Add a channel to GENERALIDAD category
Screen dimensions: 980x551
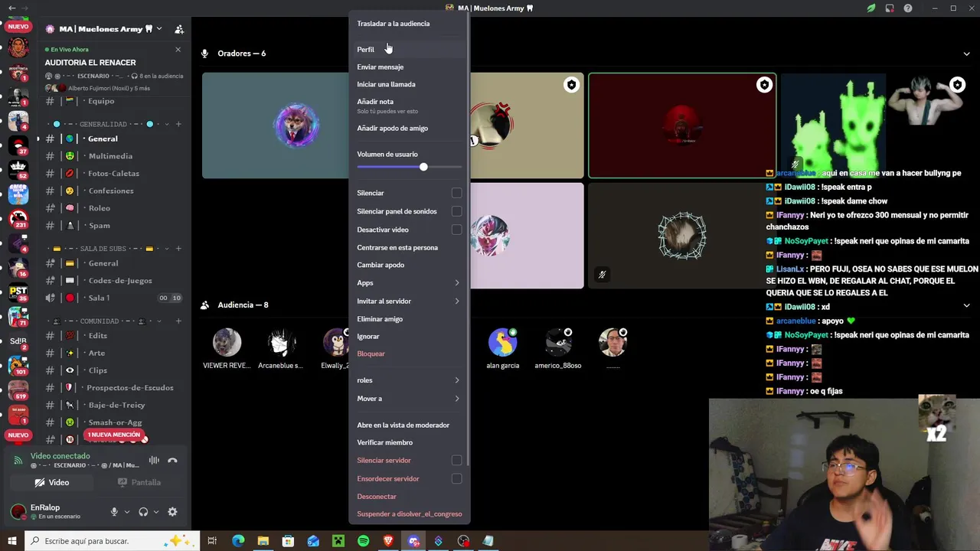coord(178,124)
